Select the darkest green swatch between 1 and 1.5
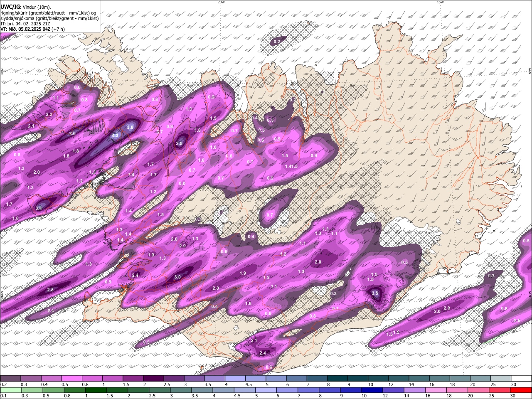This screenshot has height=399, width=532. pos(96,390)
